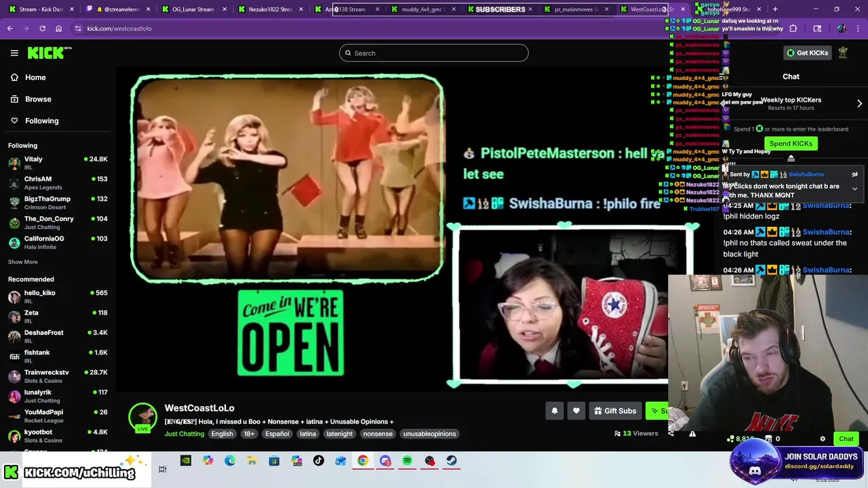Screen dimensions: 868x488
Task: Click the Spend KICKs button
Action: (x=791, y=144)
